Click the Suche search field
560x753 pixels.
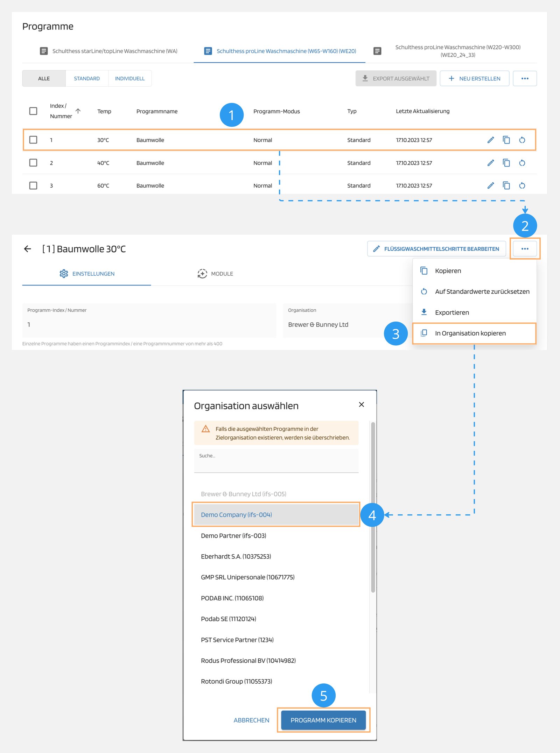pyautogui.click(x=276, y=461)
